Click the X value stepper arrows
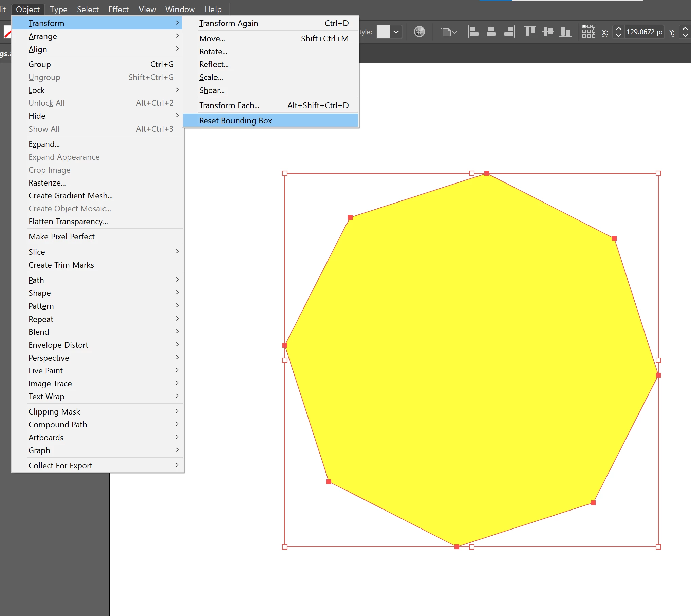691x616 pixels. point(618,32)
